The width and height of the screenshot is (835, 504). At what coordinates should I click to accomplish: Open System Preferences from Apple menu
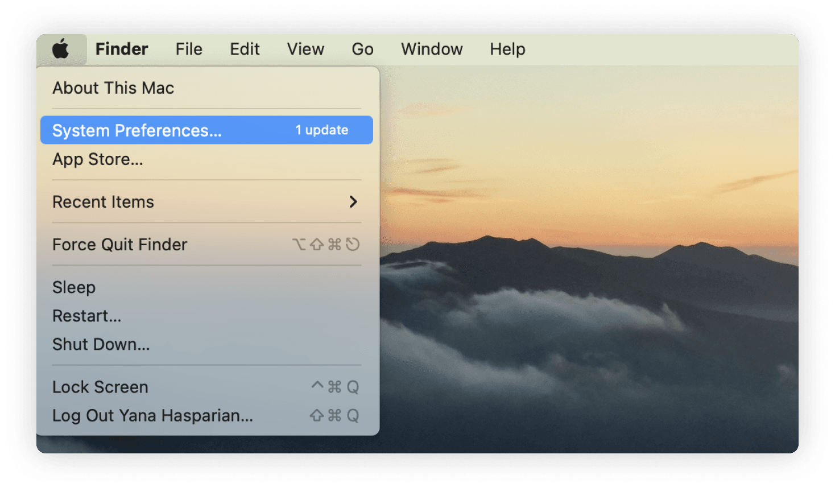click(137, 130)
